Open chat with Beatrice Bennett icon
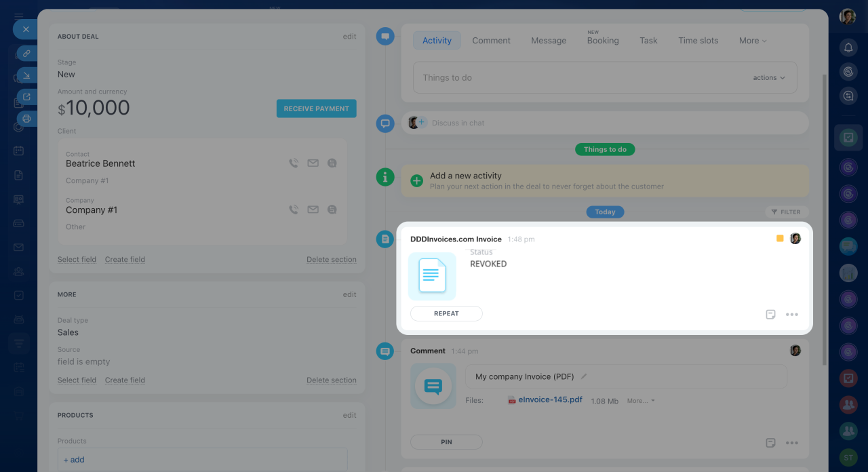Viewport: 868px width, 472px height. tap(332, 163)
